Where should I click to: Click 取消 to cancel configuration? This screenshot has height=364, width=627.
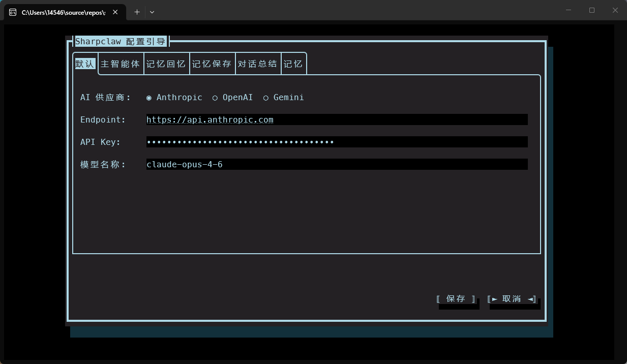pos(512,299)
